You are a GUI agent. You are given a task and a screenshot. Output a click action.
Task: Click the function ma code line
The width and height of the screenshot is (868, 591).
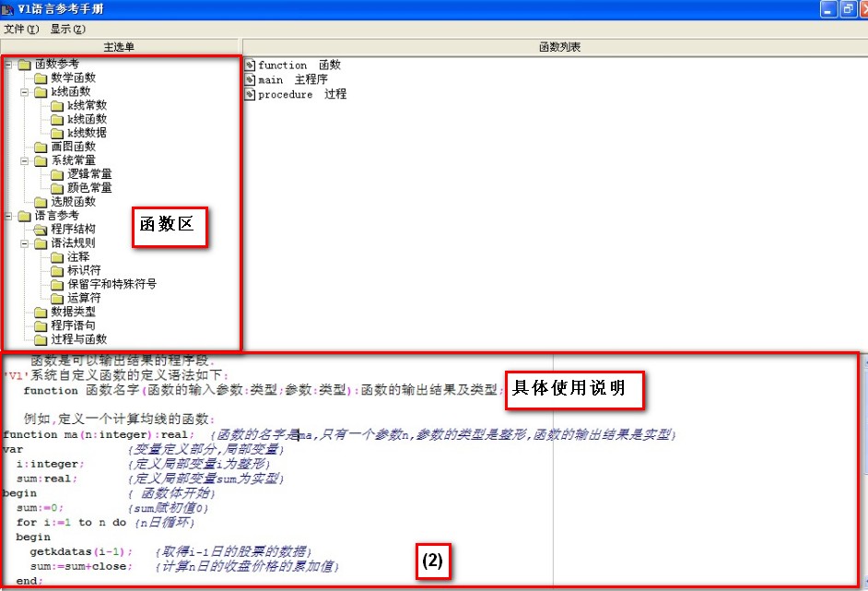coord(99,434)
